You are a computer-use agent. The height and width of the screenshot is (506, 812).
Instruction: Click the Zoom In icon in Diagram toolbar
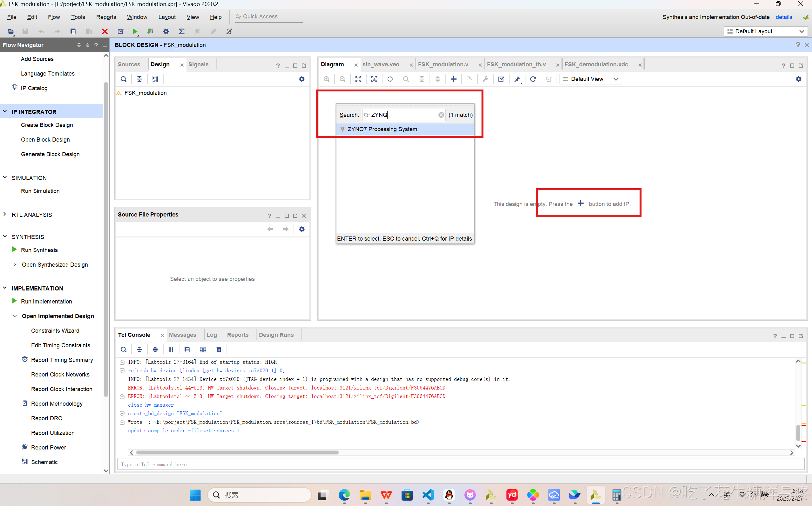327,79
